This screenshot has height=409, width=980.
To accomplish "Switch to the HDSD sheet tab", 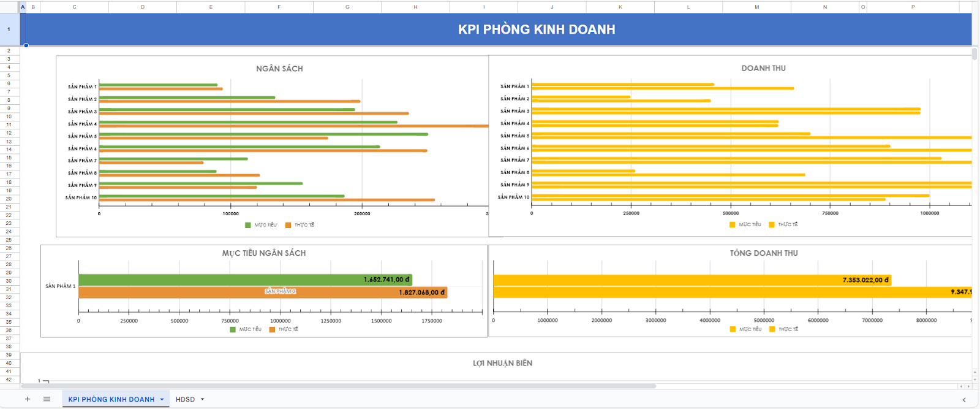I will [185, 399].
